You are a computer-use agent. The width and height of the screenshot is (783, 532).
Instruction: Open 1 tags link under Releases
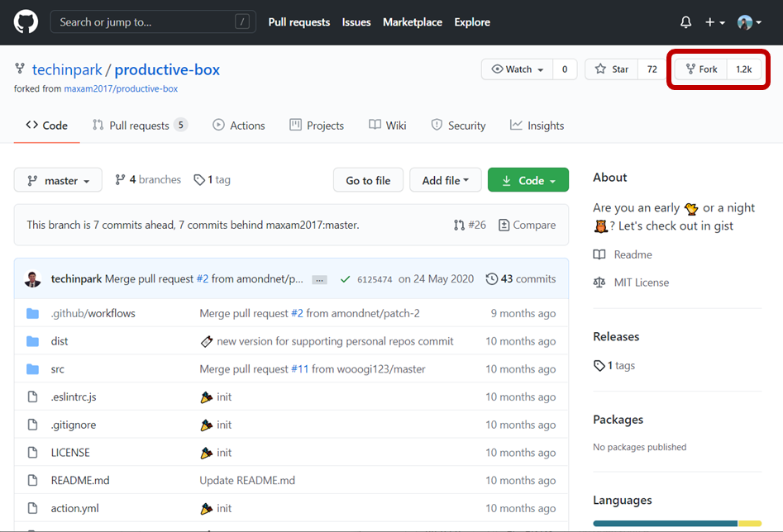click(614, 366)
